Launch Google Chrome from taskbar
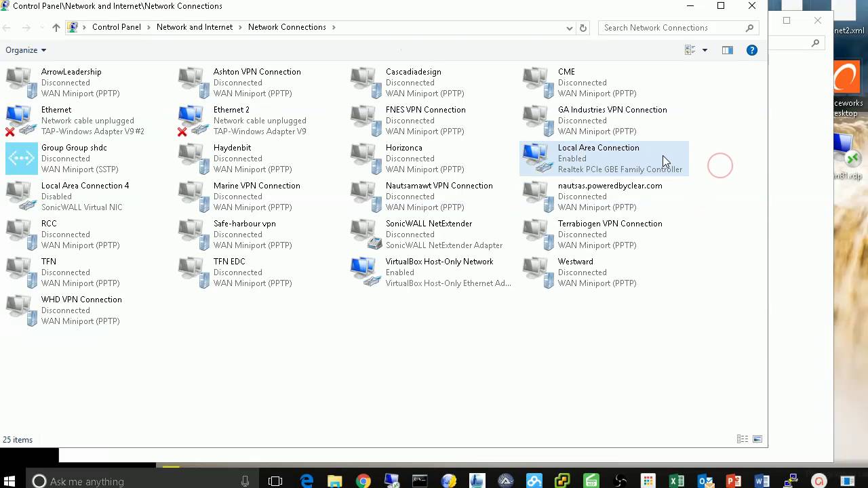The height and width of the screenshot is (488, 868). point(363,481)
